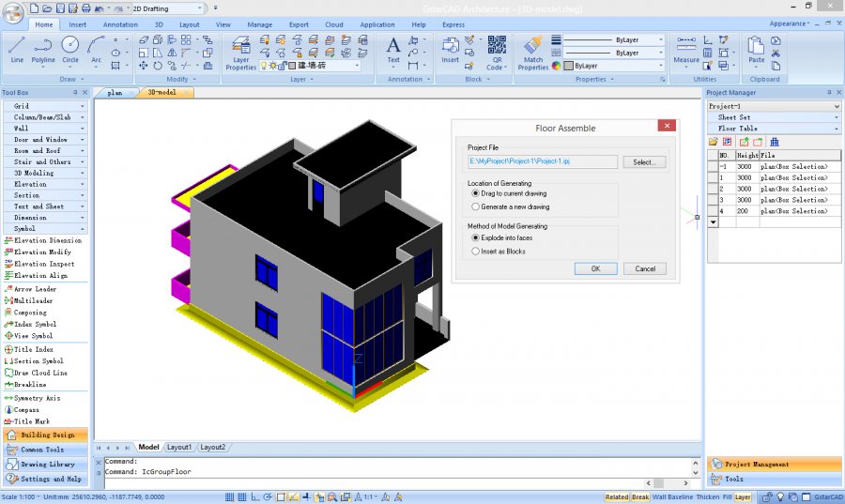This screenshot has width=845, height=504.
Task: Open Settings and Help panel
Action: coord(45,478)
